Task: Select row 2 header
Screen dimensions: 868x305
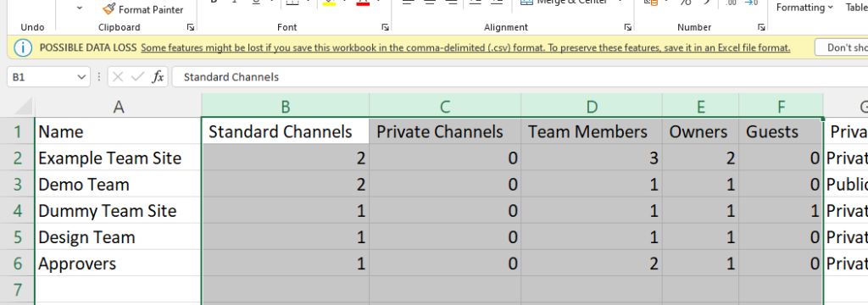Action: pos(17,158)
